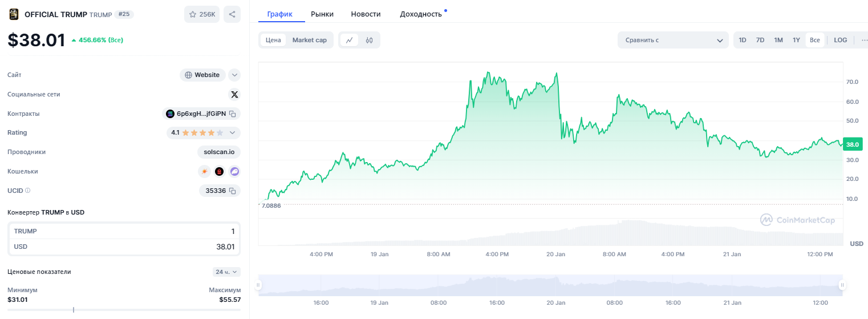Image resolution: width=868 pixels, height=319 pixels.
Task: Select the 7D time range
Action: tap(760, 40)
